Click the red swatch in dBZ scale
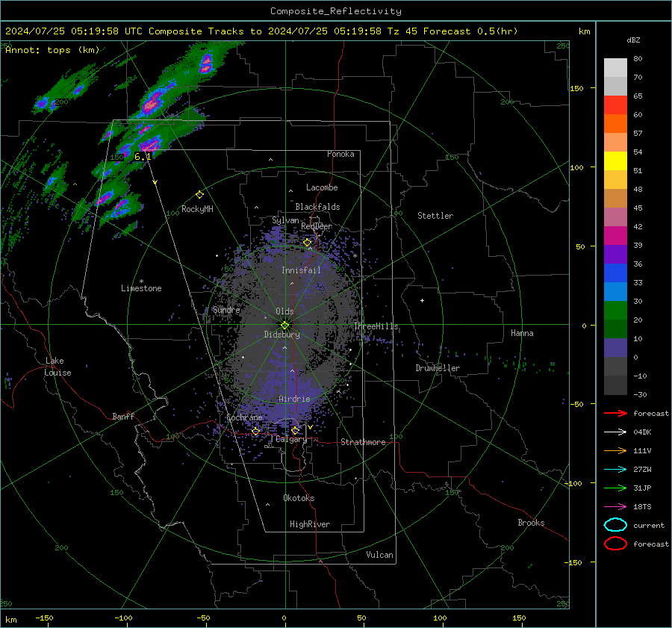This screenshot has width=672, height=628. pos(615,105)
